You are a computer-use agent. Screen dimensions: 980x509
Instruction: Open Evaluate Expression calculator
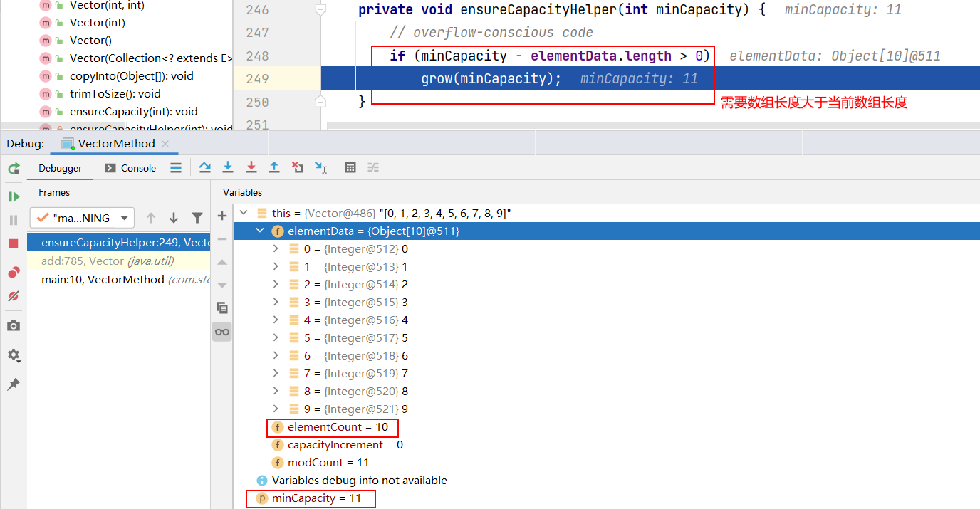(350, 167)
